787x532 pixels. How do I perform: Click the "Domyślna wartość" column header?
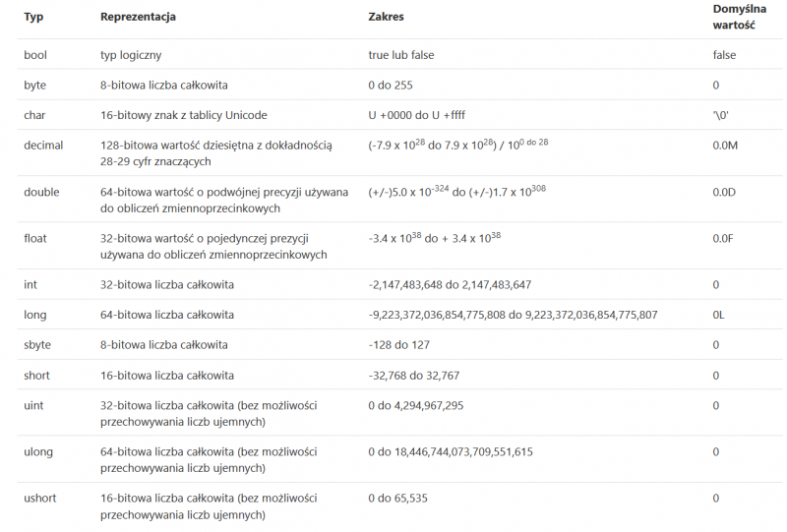(x=739, y=16)
